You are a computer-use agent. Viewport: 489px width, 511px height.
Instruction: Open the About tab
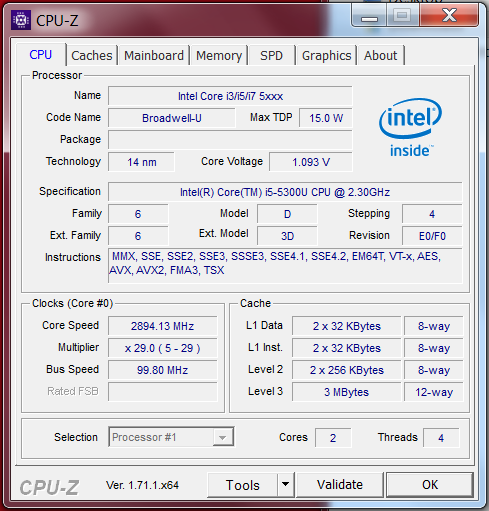pyautogui.click(x=380, y=55)
